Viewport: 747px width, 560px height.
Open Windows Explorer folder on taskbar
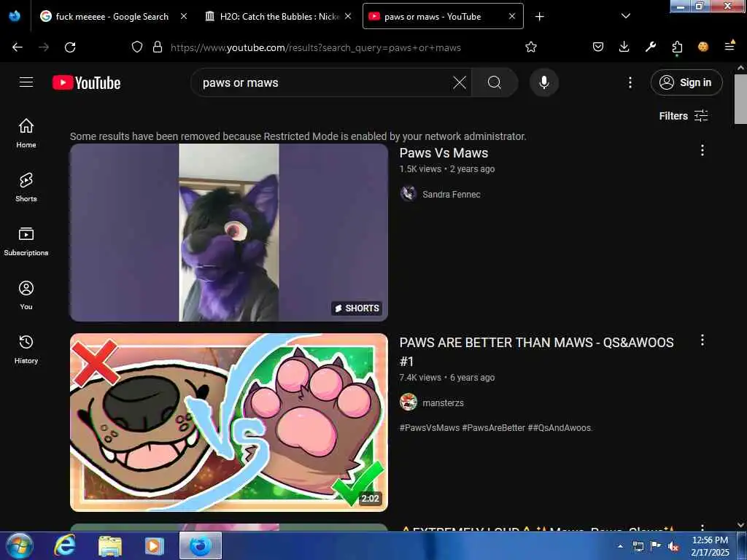pyautogui.click(x=110, y=545)
